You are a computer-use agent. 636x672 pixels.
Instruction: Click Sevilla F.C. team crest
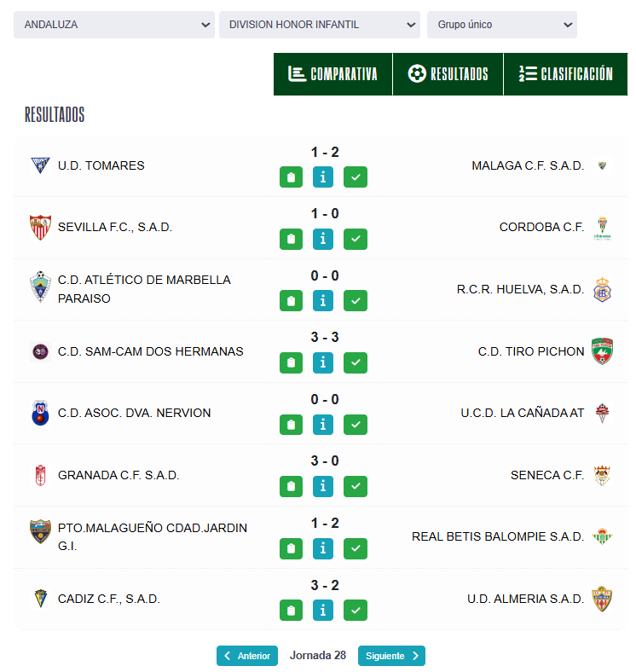click(39, 227)
